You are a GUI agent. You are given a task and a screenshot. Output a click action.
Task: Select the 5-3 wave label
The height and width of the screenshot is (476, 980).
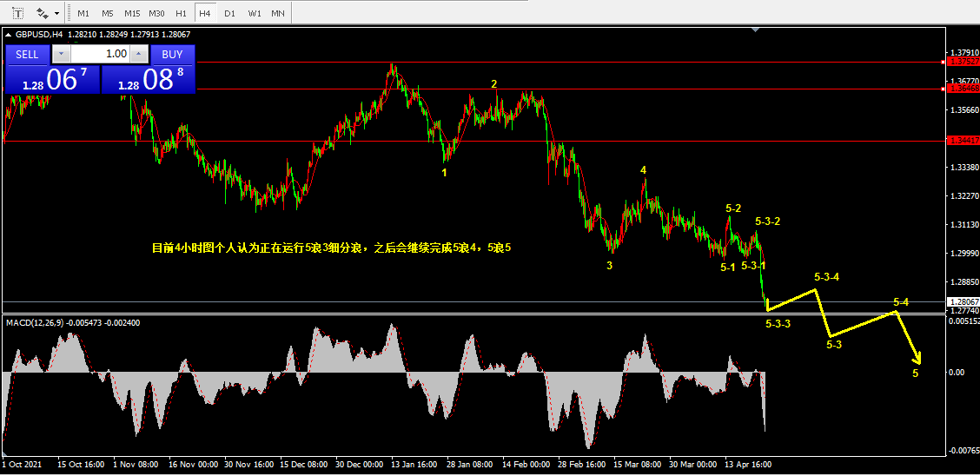[x=834, y=344]
